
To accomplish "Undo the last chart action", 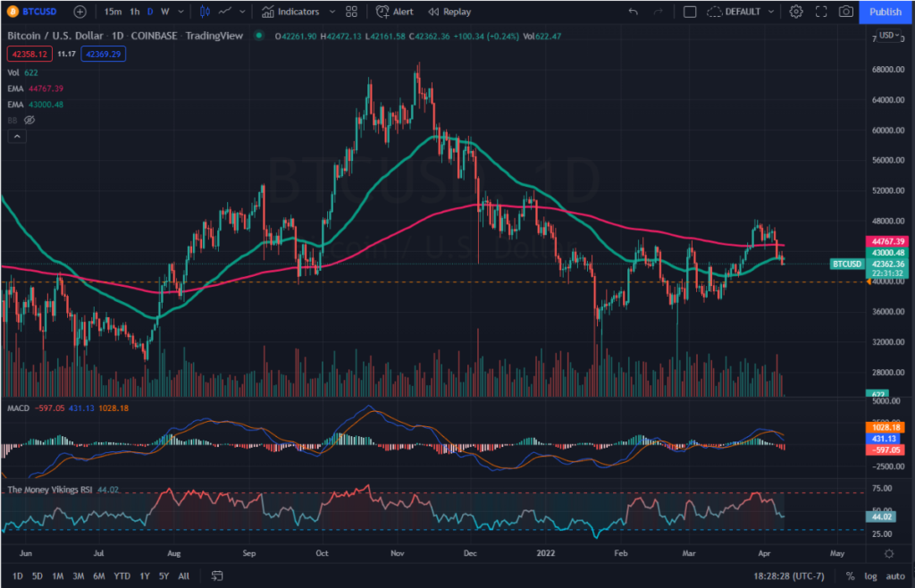I will 634,12.
